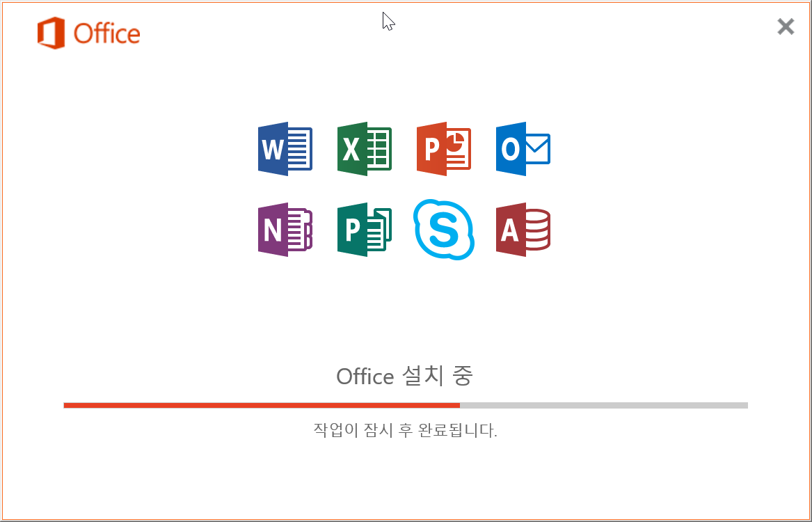
Task: Click the '작업이 잠시 후 완료됩니다.' status text
Action: pyautogui.click(x=406, y=430)
